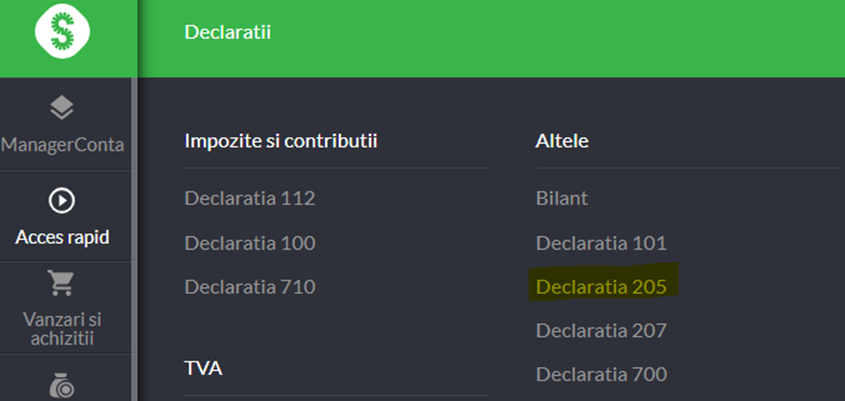Open Declaratia 100 link
This screenshot has width=845, height=401.
[250, 243]
